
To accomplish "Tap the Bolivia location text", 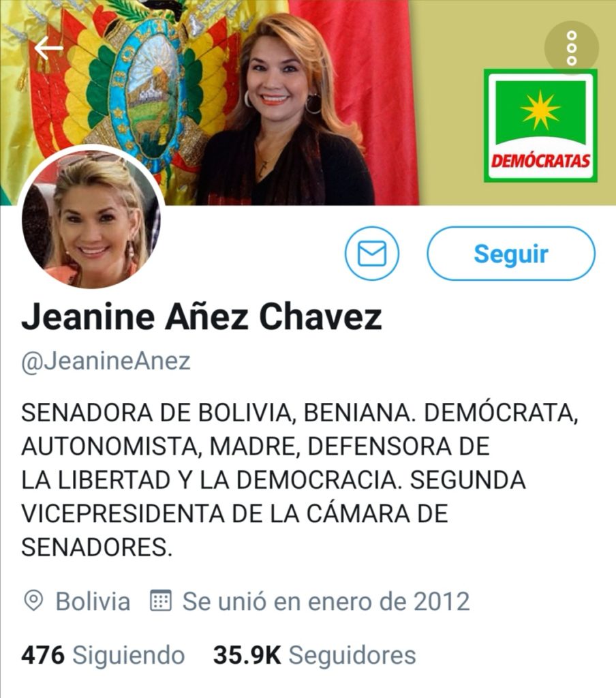I will [93, 601].
